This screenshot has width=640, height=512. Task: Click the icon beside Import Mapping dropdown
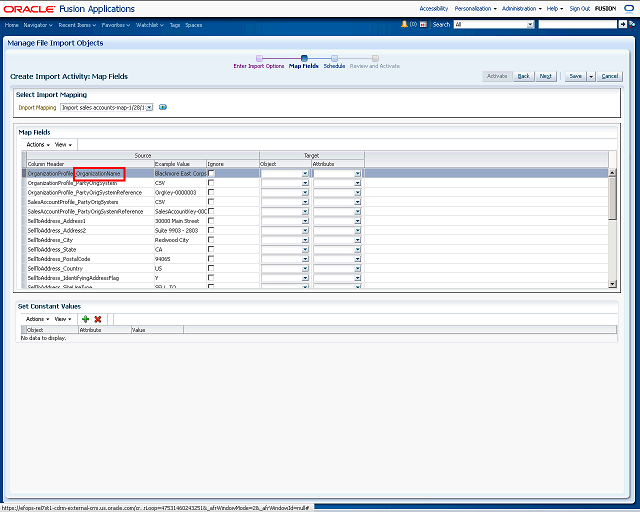coord(163,107)
